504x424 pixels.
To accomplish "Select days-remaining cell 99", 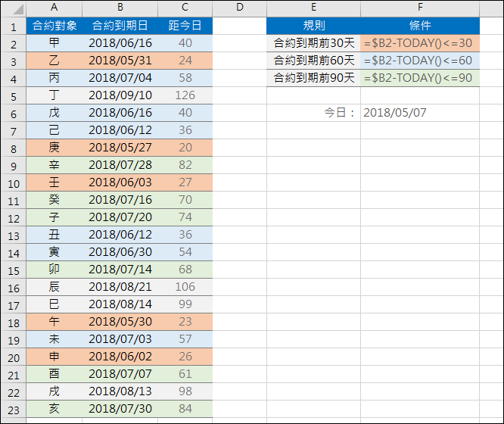I will tap(185, 304).
